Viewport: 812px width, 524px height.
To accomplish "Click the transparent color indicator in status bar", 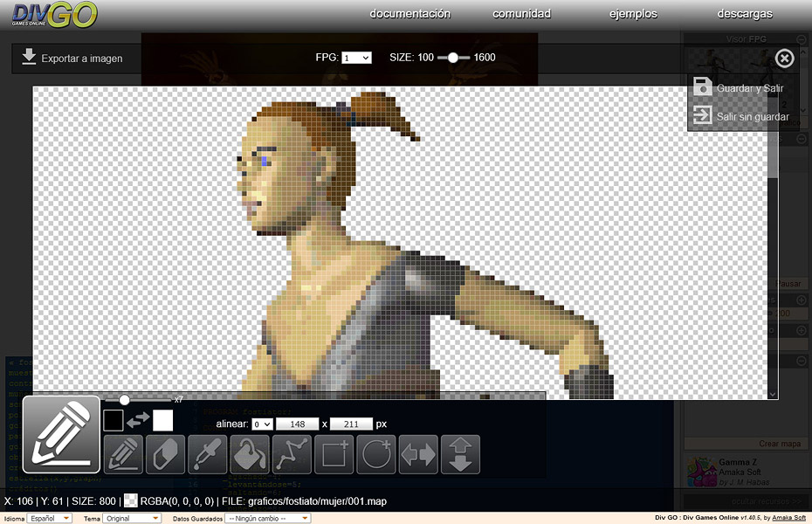I will (131, 500).
